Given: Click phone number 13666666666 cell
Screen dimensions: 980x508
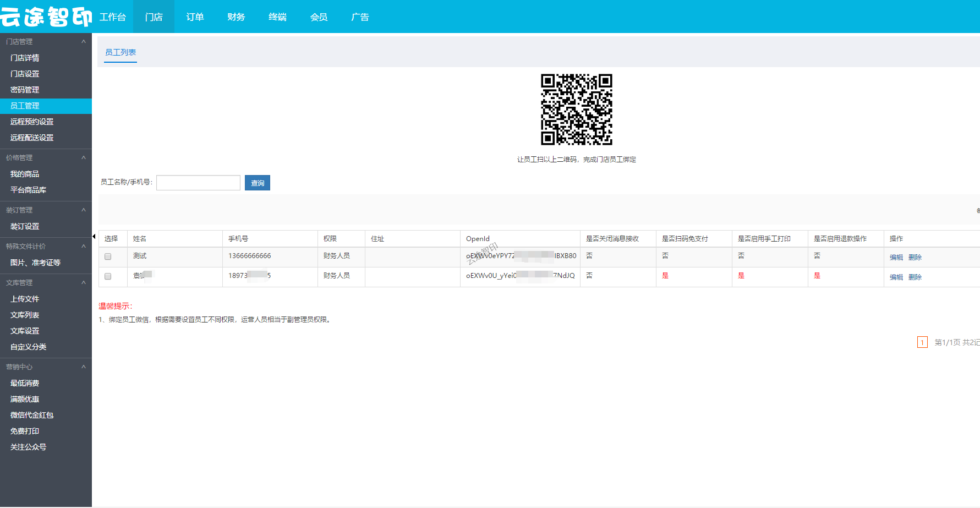Looking at the screenshot, I should point(250,256).
